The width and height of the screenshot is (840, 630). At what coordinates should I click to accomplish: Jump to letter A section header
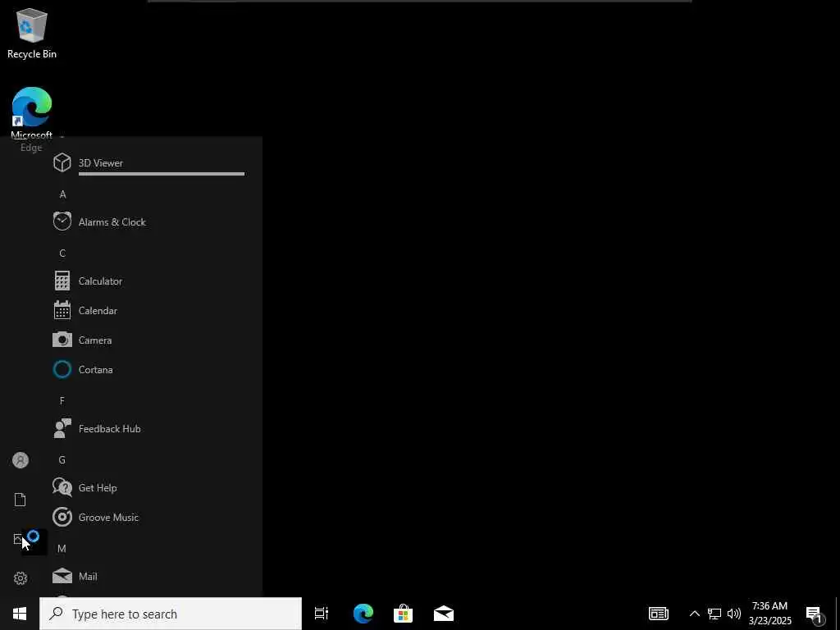pos(62,194)
